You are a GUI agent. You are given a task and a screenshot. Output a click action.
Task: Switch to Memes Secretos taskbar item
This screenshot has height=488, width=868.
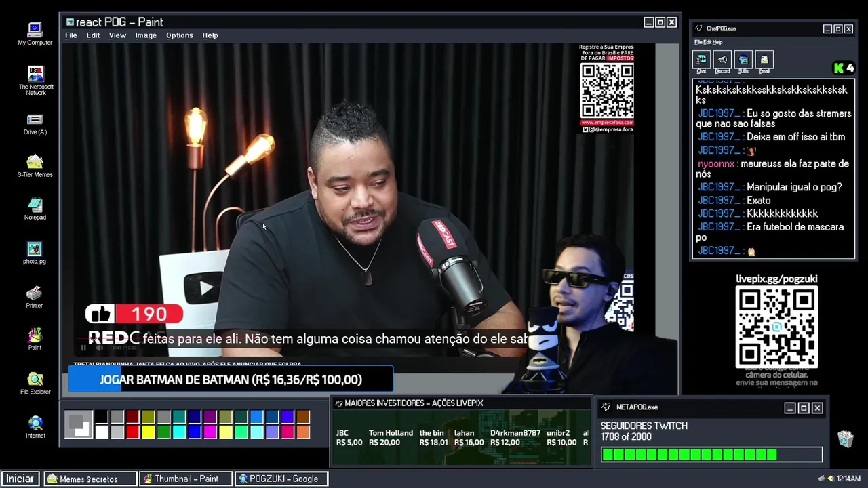click(x=91, y=479)
